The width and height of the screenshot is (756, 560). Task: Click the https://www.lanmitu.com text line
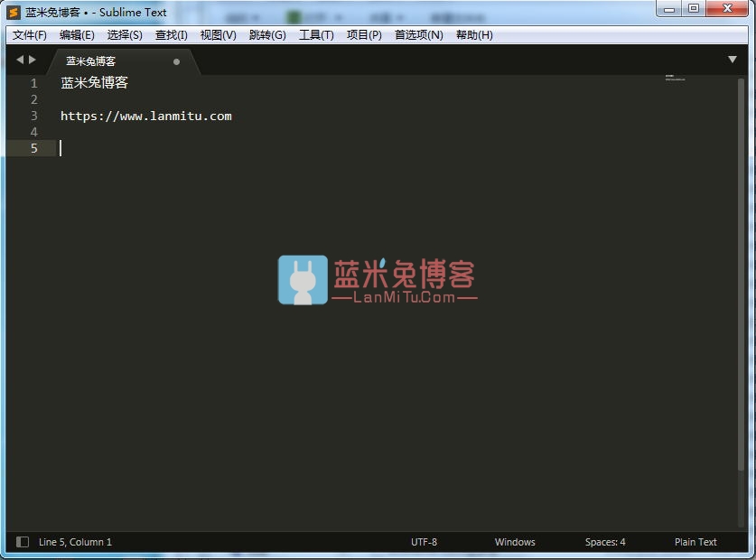pos(146,116)
